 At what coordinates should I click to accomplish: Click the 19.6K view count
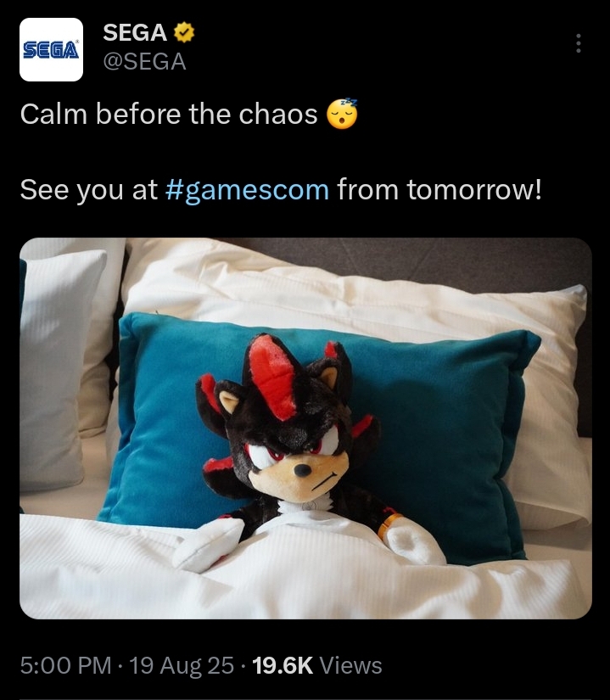(x=283, y=665)
